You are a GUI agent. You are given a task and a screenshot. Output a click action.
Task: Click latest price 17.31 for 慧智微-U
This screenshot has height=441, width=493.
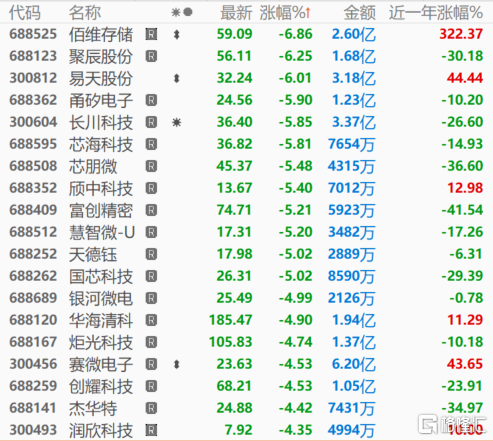click(x=234, y=232)
